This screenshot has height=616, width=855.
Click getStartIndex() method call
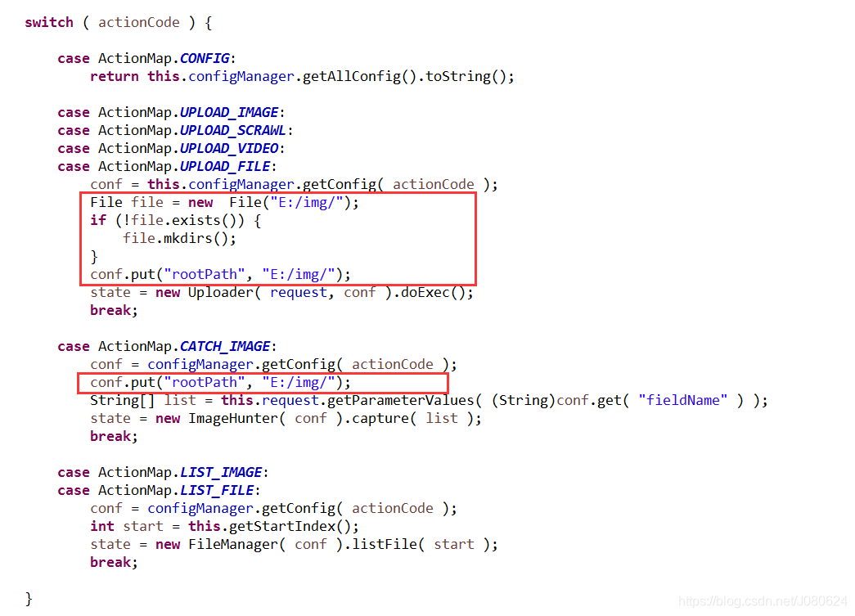290,526
